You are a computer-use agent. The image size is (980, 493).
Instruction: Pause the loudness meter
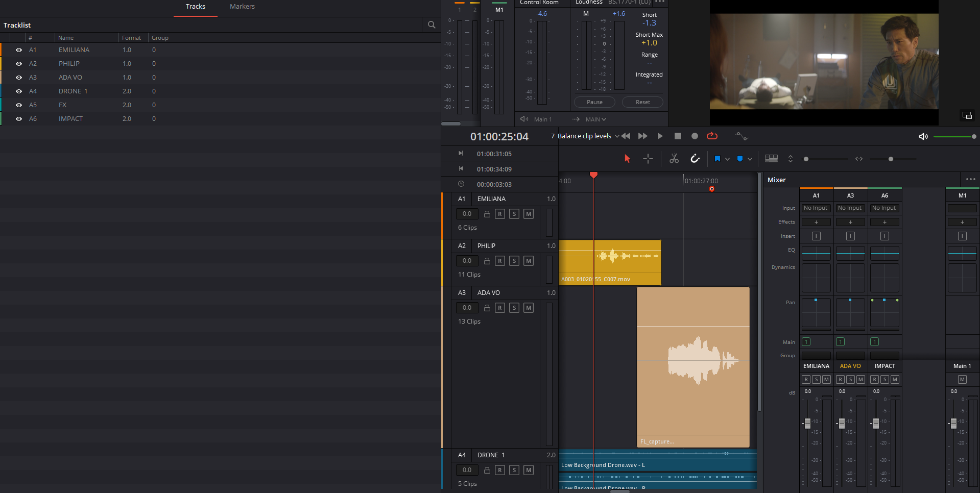[x=594, y=102]
